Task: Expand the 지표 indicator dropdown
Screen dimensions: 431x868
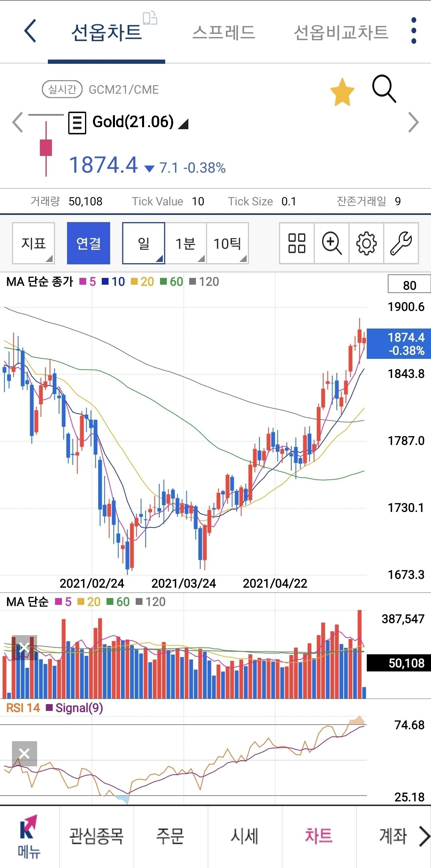Action: pyautogui.click(x=34, y=243)
